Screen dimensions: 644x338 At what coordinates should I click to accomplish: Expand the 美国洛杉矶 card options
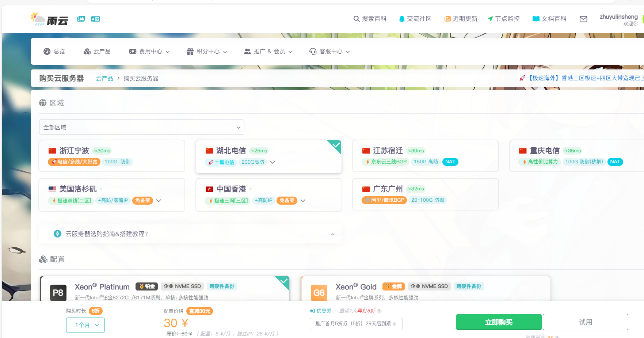(x=159, y=201)
